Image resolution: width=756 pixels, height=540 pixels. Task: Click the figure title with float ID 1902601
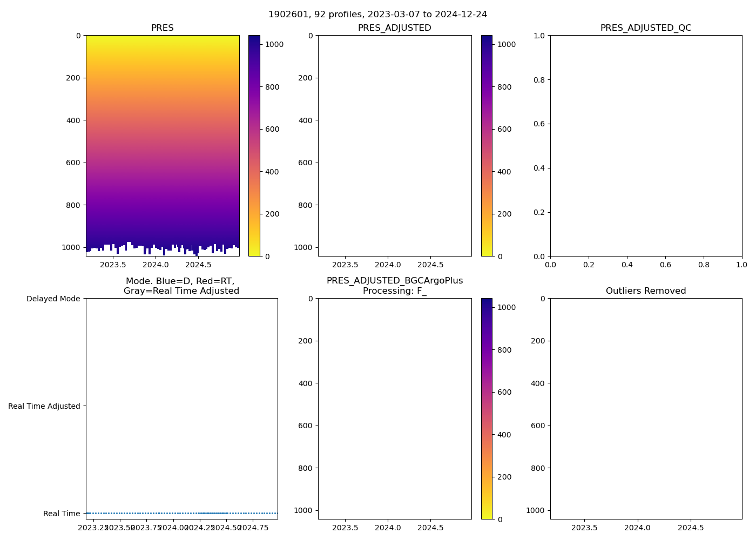(377, 15)
